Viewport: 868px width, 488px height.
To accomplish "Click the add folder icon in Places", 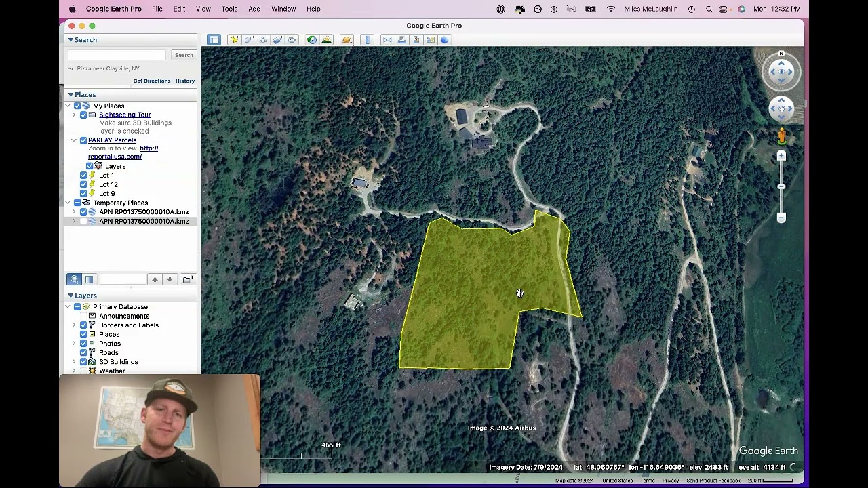I will 188,279.
